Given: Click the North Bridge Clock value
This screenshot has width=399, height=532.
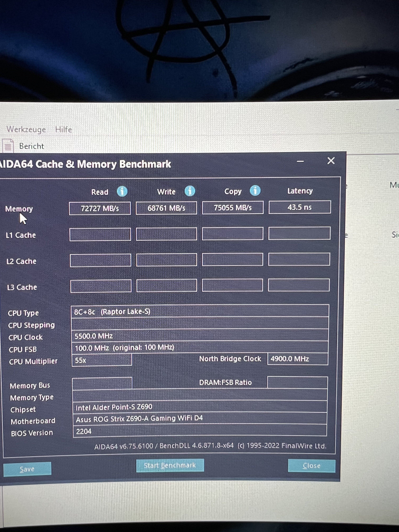Looking at the screenshot, I should (x=297, y=359).
